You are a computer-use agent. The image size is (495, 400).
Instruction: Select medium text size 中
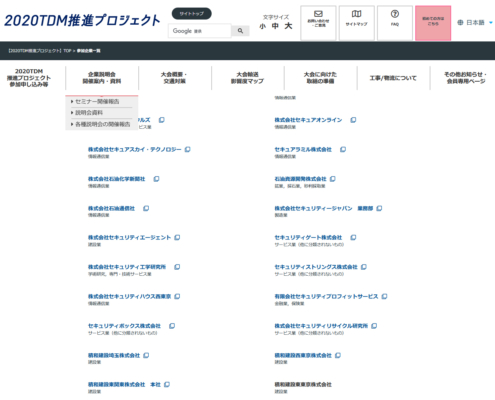point(275,26)
